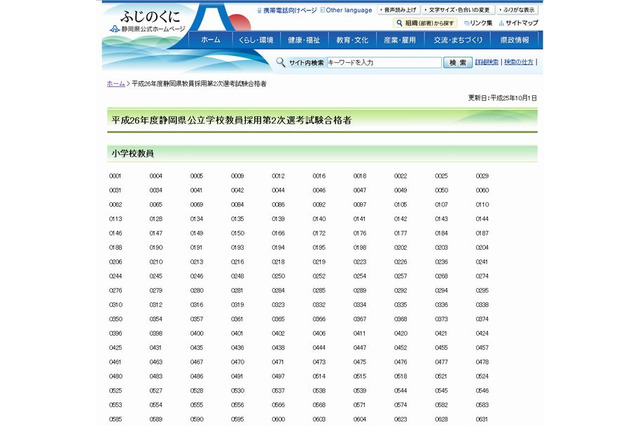Select exam number 0497
The image size is (640, 426).
(x=278, y=376)
